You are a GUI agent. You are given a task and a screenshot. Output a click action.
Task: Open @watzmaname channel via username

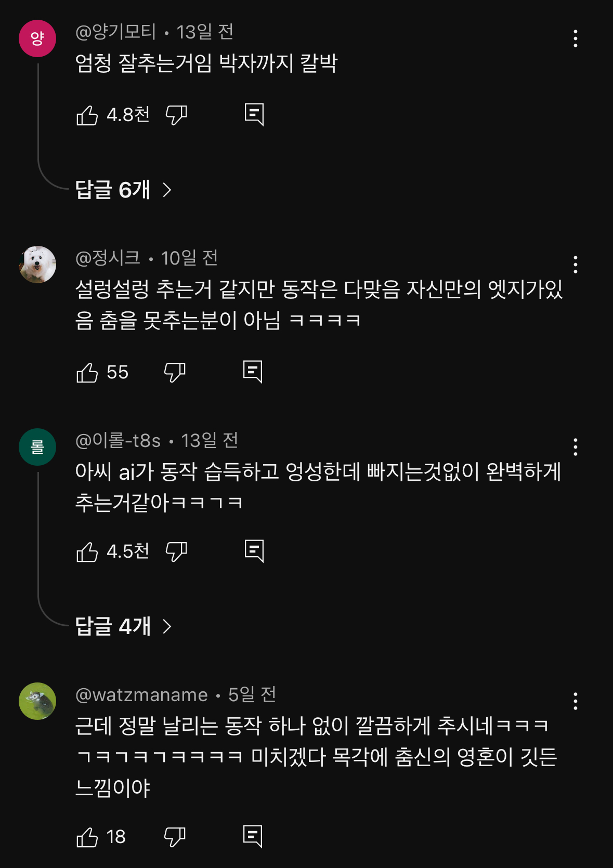141,695
